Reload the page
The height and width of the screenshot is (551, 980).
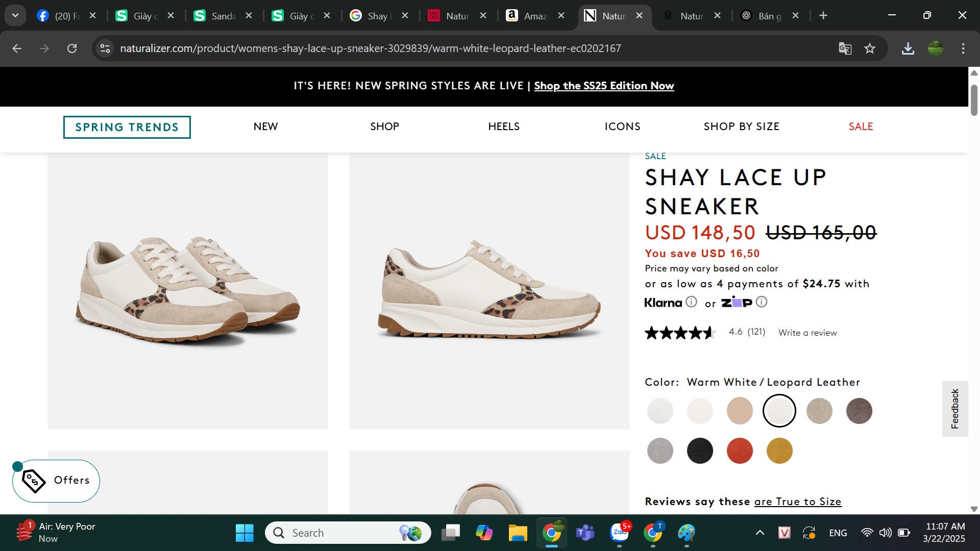tap(72, 48)
